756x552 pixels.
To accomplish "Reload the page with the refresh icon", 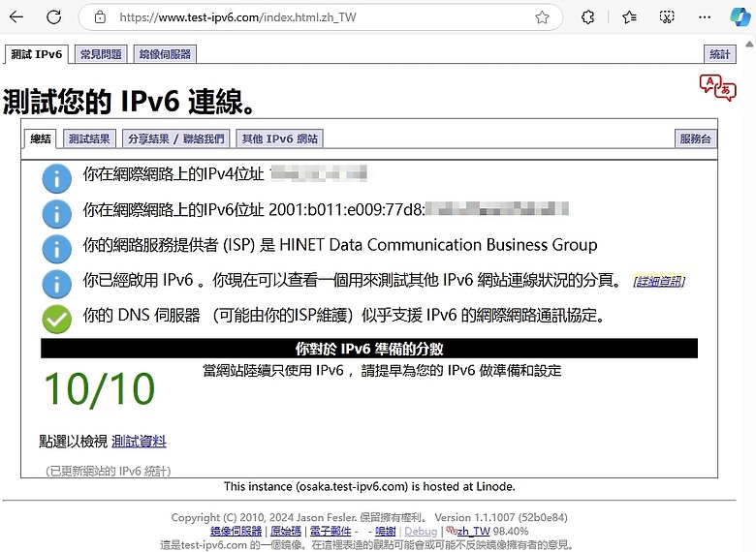I will [53, 17].
